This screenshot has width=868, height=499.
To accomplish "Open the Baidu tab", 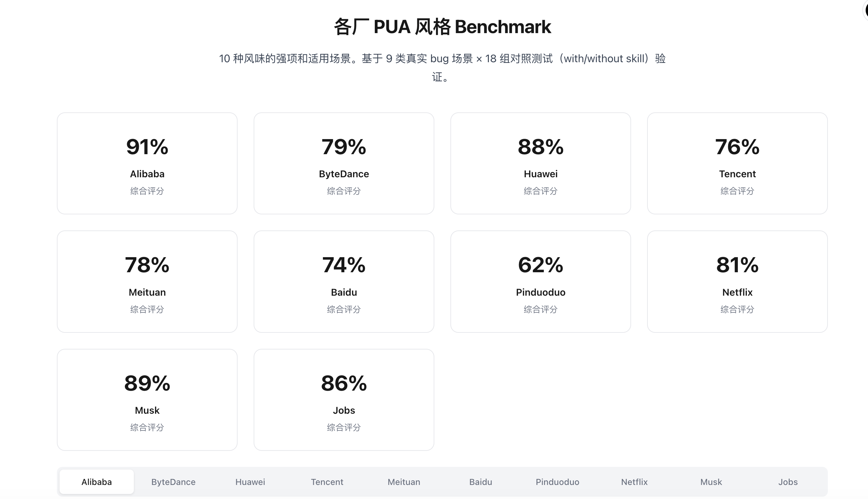I will coord(480,482).
